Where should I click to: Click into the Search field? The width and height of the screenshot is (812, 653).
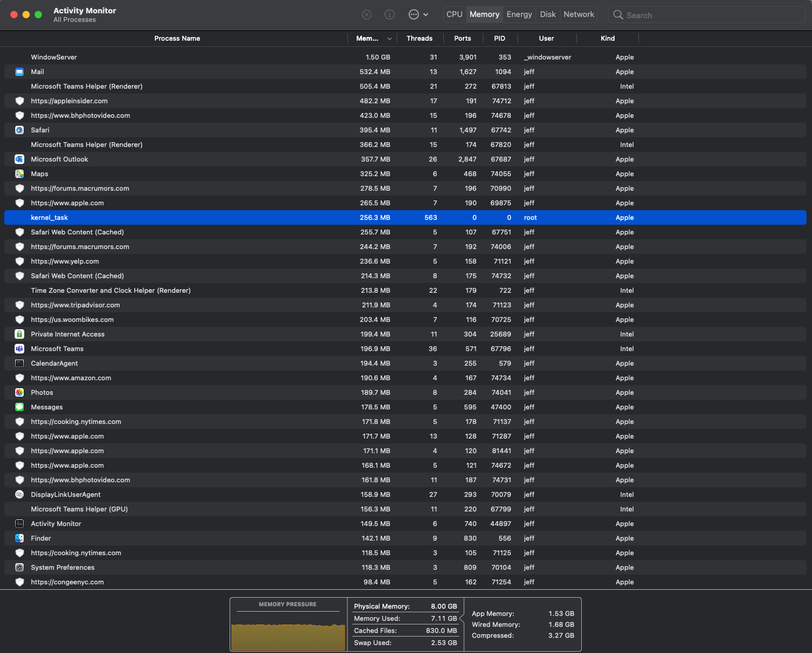pyautogui.click(x=706, y=15)
